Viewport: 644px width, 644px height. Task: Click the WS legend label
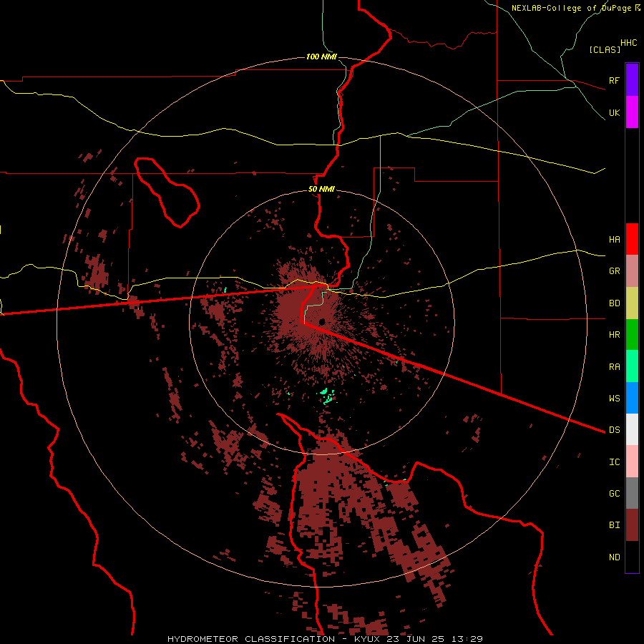click(614, 398)
